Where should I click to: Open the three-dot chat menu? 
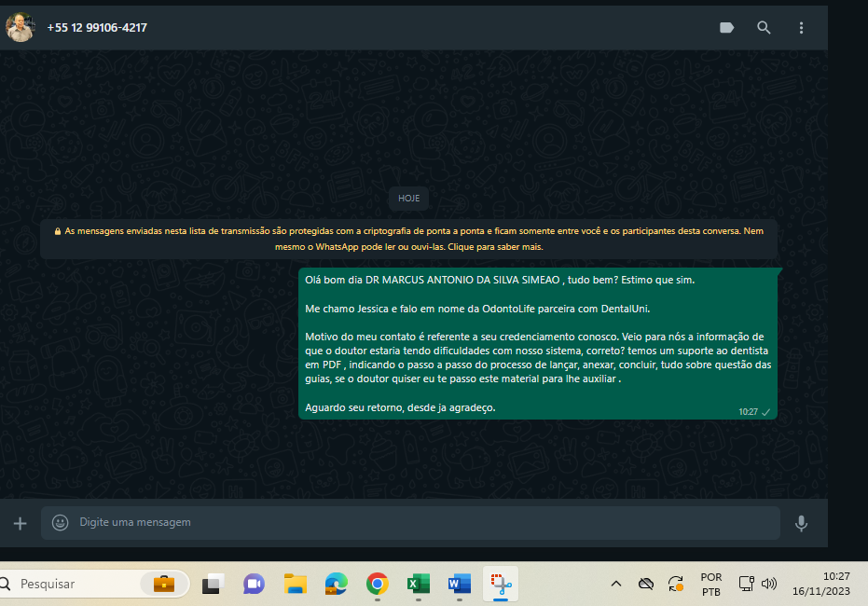(801, 28)
